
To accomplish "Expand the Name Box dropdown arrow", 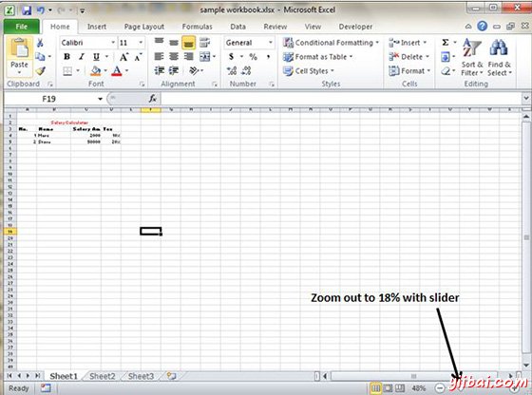I will (100, 99).
